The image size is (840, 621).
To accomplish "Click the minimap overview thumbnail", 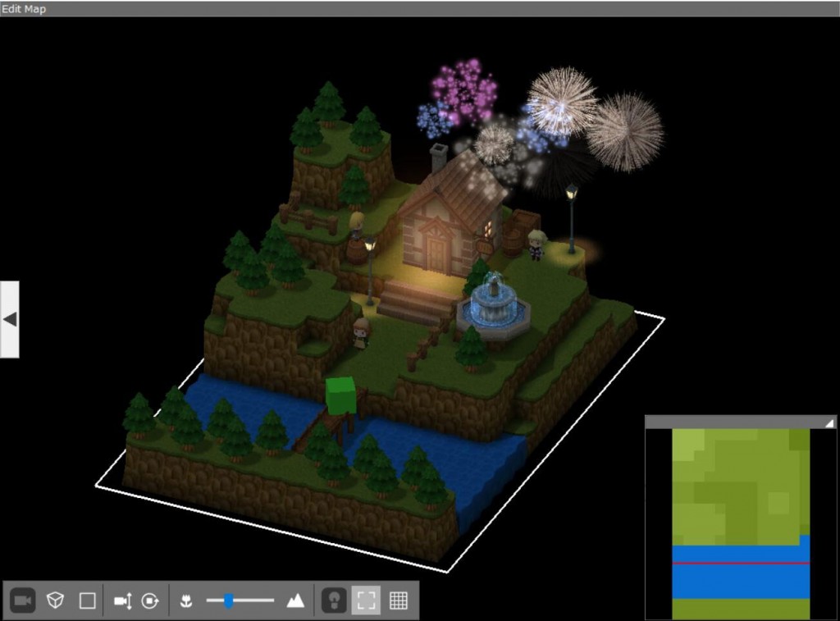I will 741,523.
